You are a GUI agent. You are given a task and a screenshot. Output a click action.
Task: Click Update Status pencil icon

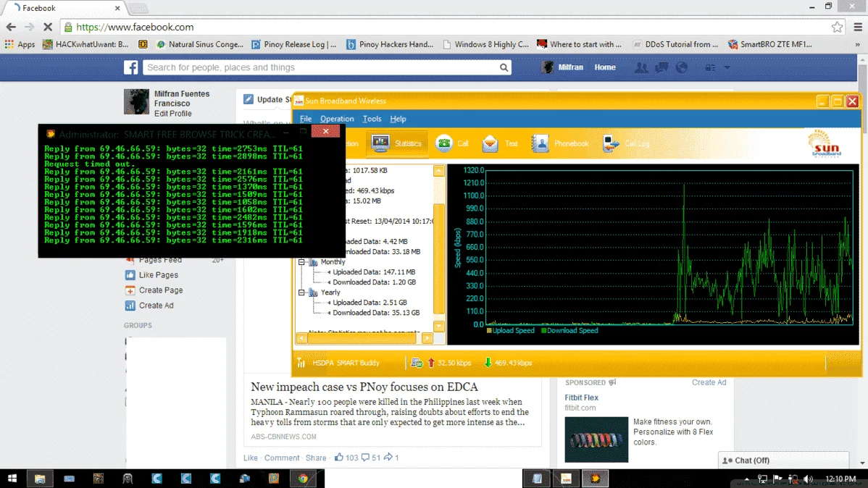[x=249, y=99]
